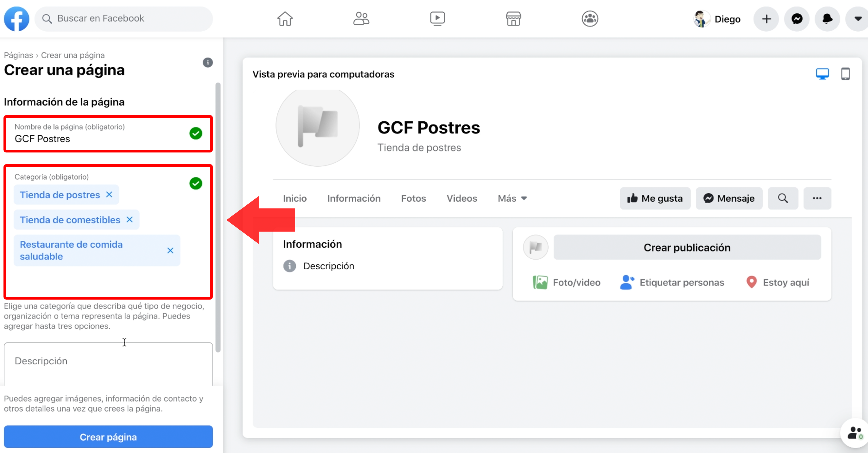Click the page search magnifier button

[x=783, y=198]
